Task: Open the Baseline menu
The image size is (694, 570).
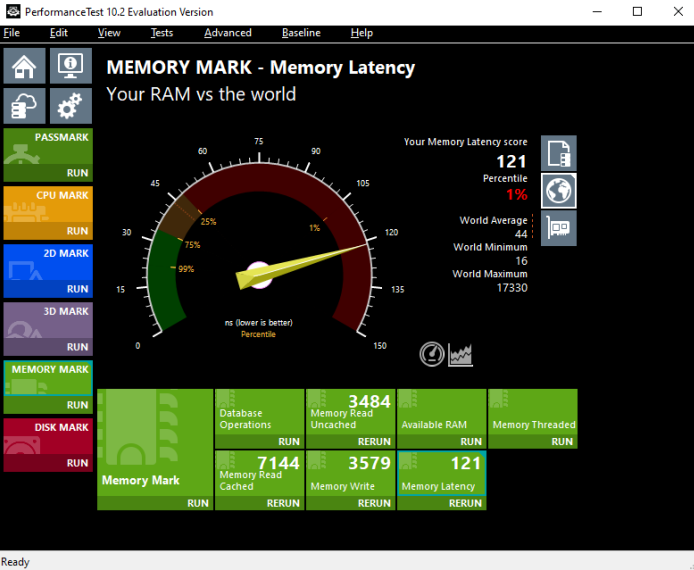Action: point(301,33)
